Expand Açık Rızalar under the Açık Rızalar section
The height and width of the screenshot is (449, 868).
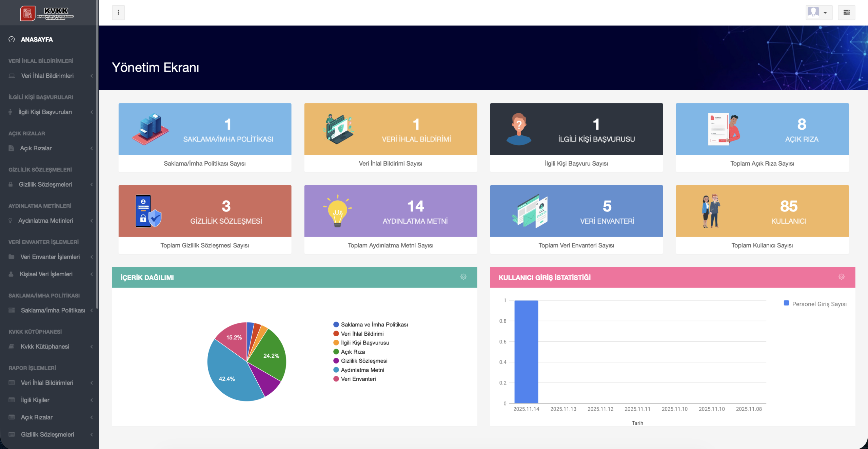pos(36,148)
